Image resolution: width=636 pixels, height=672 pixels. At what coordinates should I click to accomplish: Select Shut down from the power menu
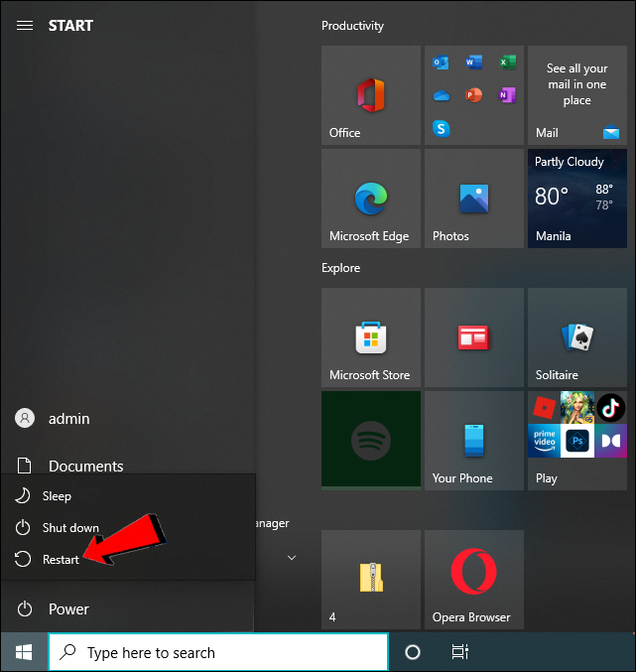click(x=128, y=528)
